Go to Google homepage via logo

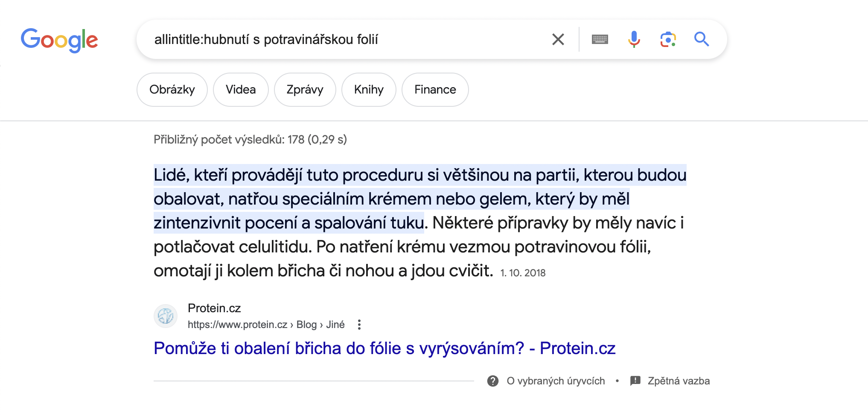pyautogui.click(x=59, y=40)
